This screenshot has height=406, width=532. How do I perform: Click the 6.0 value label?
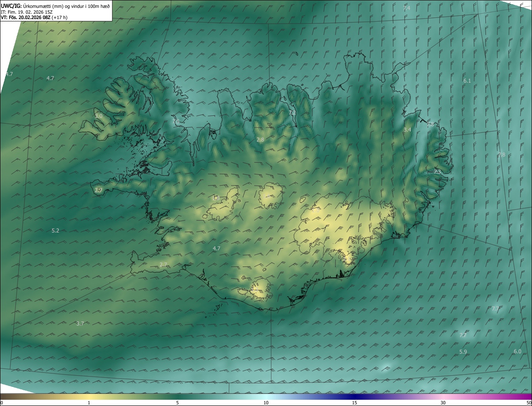pyautogui.click(x=517, y=351)
